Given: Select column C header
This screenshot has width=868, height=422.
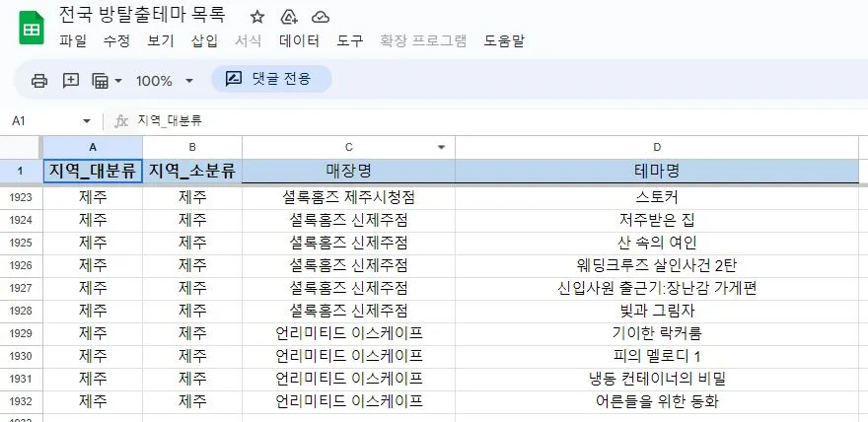Looking at the screenshot, I should pos(349,147).
